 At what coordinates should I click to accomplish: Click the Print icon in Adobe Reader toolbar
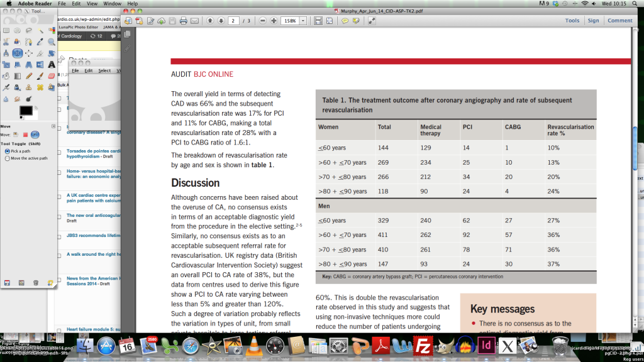[x=183, y=21]
